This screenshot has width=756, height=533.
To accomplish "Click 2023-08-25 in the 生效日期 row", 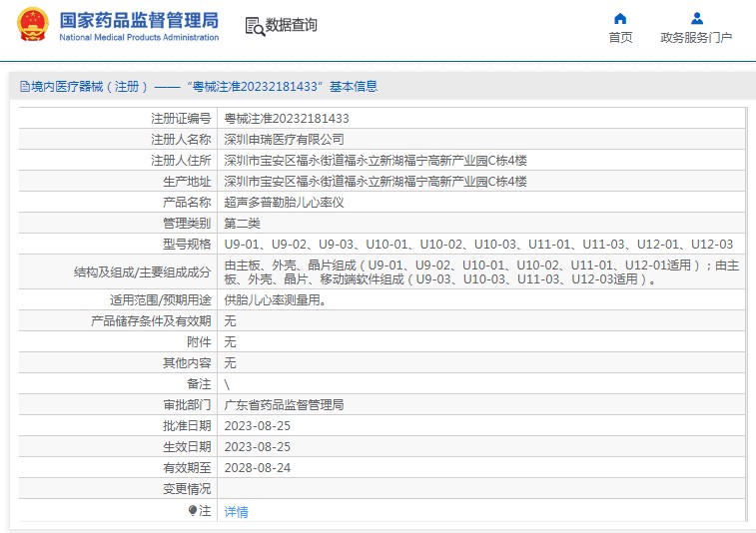I will click(x=257, y=447).
